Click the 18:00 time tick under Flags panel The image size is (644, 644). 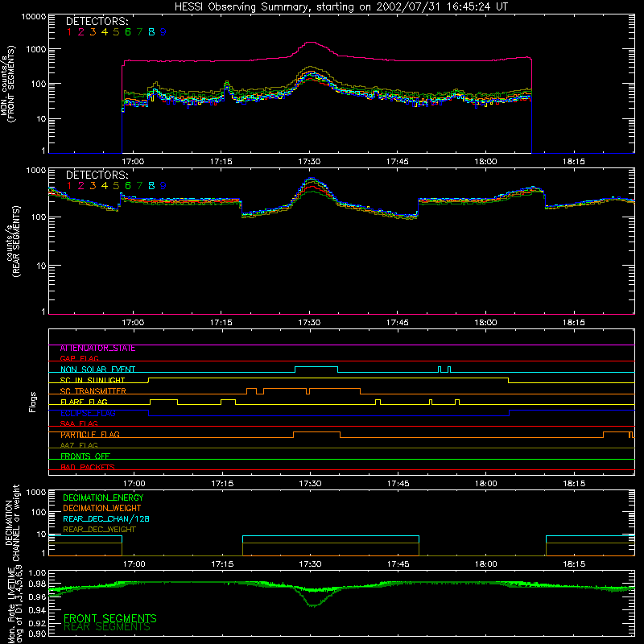486,484
